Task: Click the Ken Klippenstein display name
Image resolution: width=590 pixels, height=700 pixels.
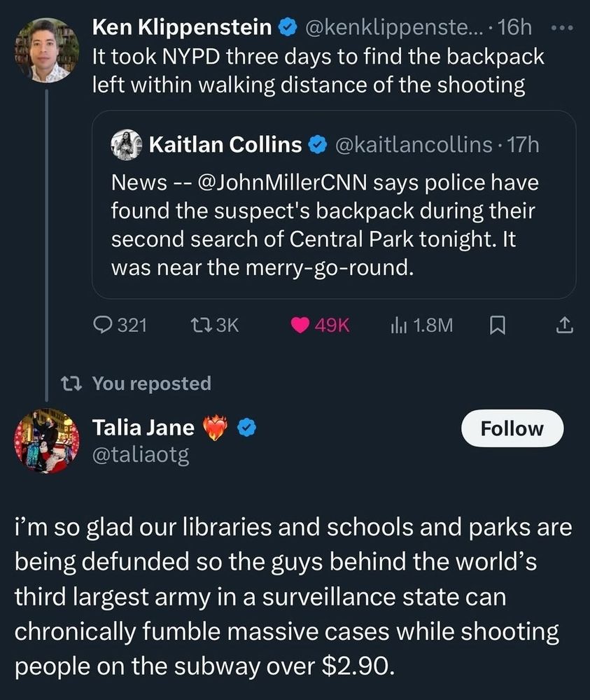Action: 182,28
